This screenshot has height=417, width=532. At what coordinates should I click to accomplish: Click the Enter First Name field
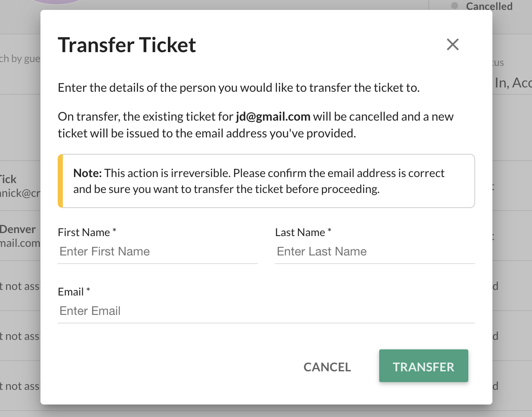[x=158, y=252]
